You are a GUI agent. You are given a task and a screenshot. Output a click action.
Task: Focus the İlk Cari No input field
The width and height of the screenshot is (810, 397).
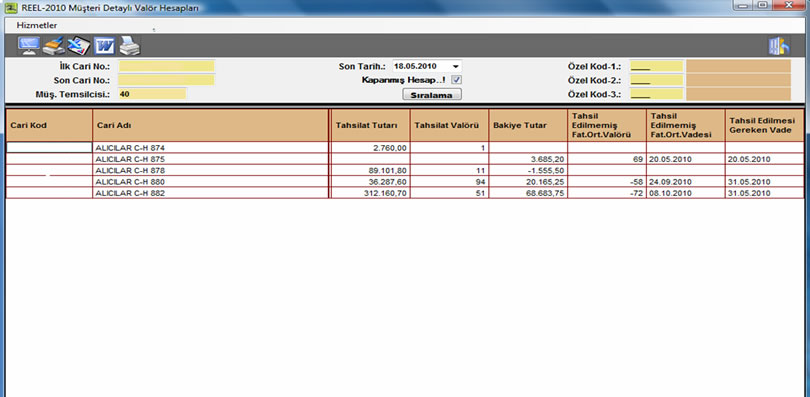click(166, 66)
